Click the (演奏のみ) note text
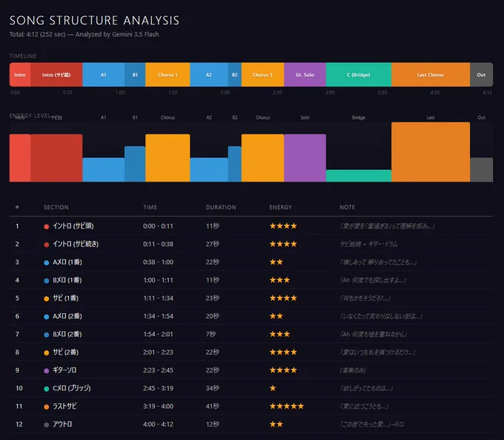The height and width of the screenshot is (440, 504). [353, 370]
